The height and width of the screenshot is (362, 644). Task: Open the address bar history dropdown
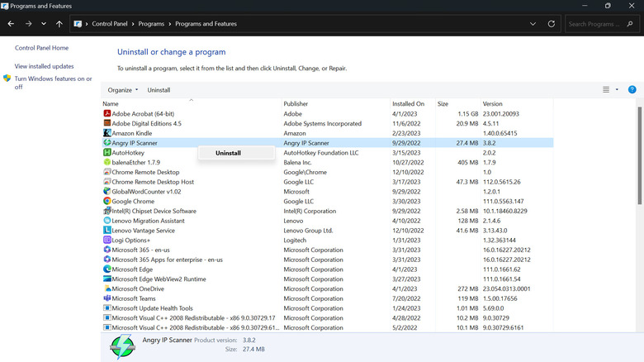533,24
